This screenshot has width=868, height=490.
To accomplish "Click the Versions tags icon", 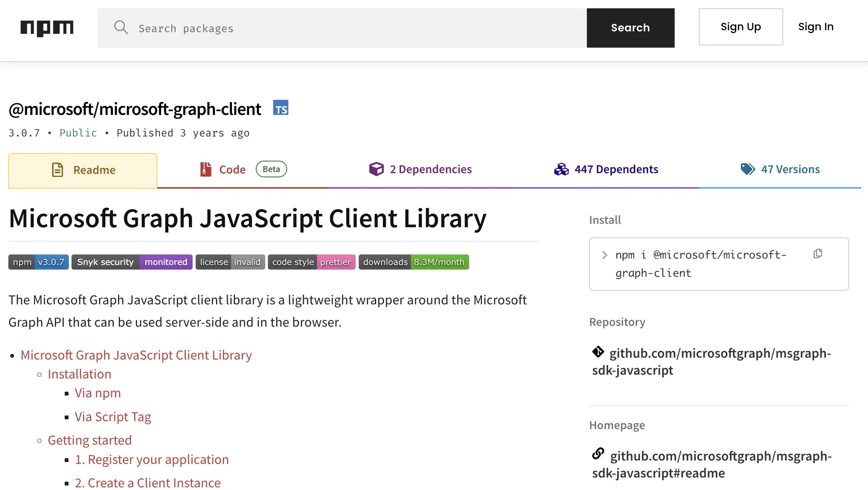I will [748, 169].
